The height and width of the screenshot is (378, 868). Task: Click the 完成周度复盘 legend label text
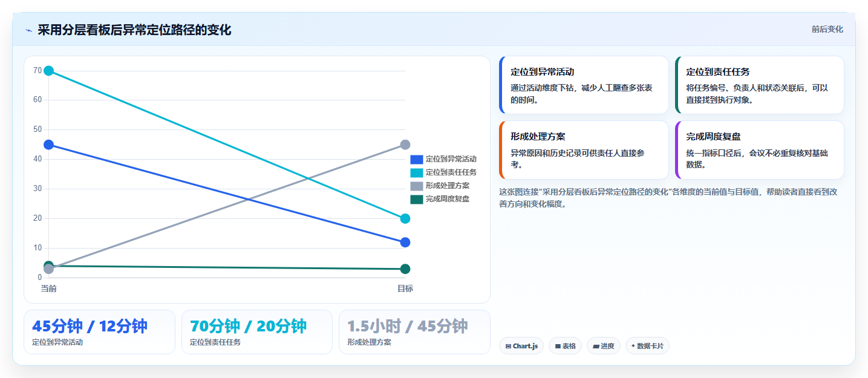pyautogui.click(x=447, y=199)
